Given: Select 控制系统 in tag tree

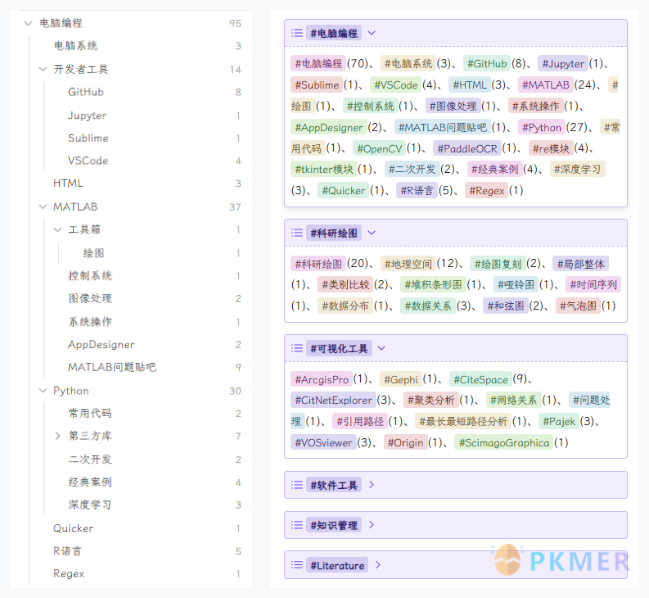Looking at the screenshot, I should point(90,276).
